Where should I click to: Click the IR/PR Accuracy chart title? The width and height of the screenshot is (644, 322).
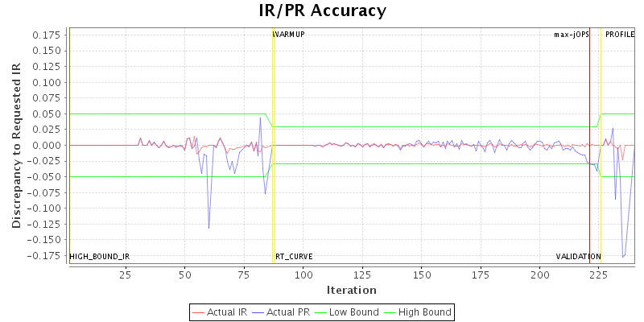pos(322,10)
